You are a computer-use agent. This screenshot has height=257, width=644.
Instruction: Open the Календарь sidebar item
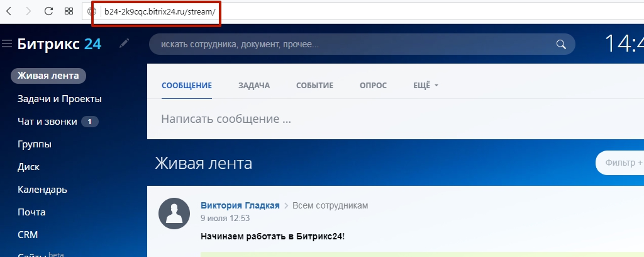click(x=42, y=190)
